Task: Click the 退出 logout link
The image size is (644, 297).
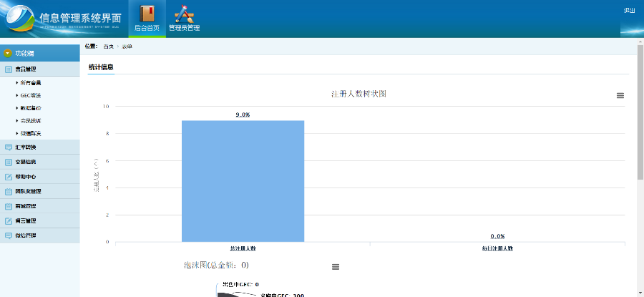Action: (x=629, y=11)
